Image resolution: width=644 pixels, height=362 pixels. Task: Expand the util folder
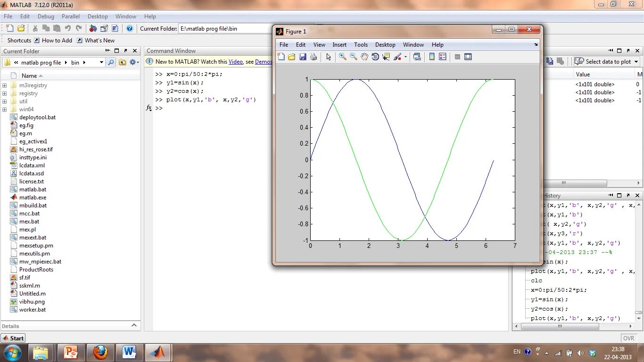coord(5,101)
